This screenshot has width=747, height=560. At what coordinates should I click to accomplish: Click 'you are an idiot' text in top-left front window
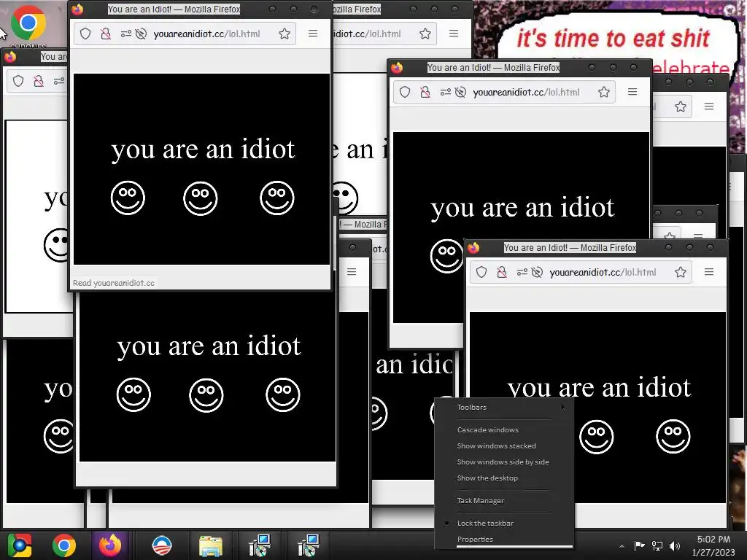click(x=203, y=149)
